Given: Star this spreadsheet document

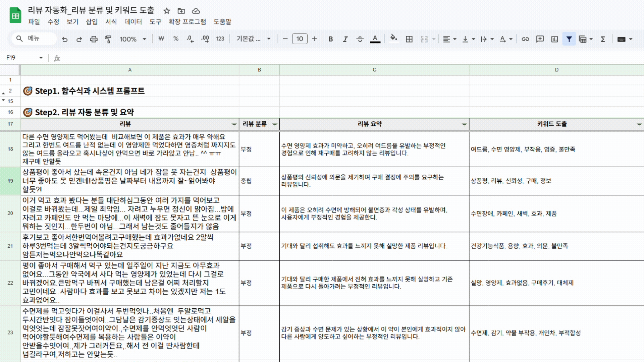Looking at the screenshot, I should (x=167, y=11).
